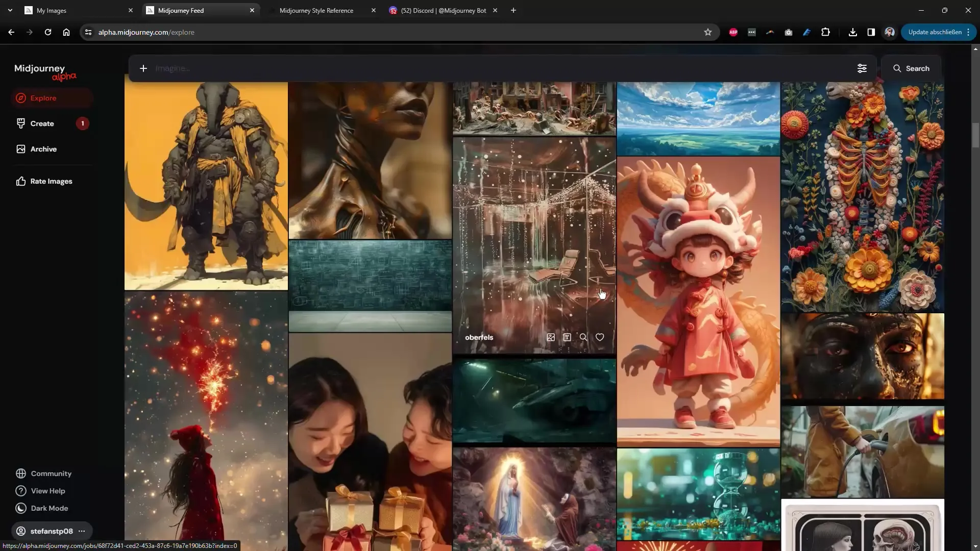Open the Midjourney alpha explore page
Image resolution: width=980 pixels, height=551 pixels.
point(43,97)
